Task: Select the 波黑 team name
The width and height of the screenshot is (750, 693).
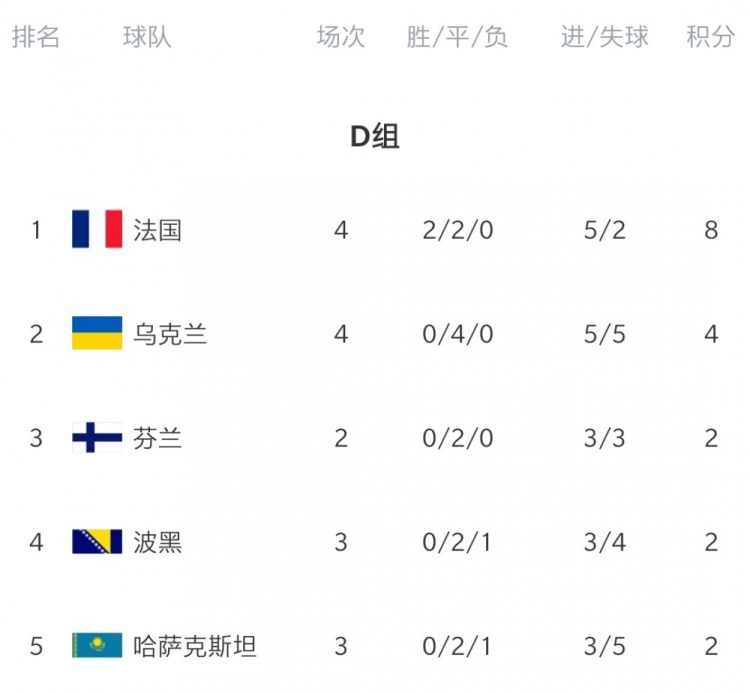Action: point(157,542)
